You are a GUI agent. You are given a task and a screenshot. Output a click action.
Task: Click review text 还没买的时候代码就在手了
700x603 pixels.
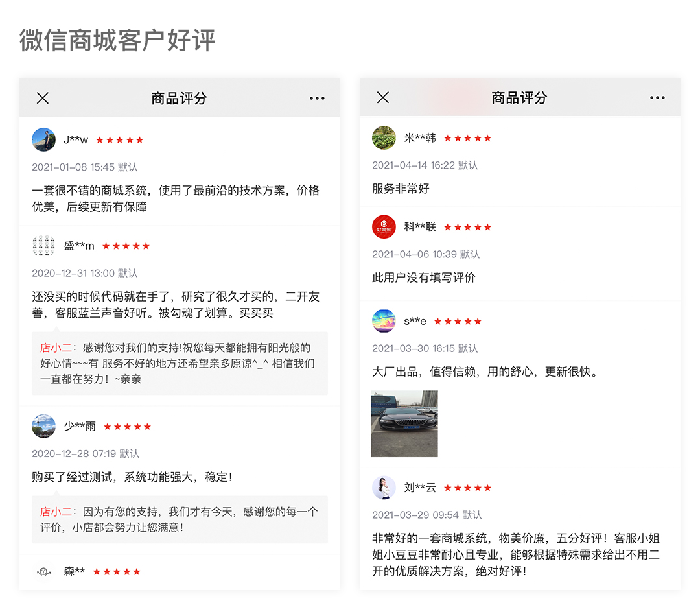click(x=176, y=305)
